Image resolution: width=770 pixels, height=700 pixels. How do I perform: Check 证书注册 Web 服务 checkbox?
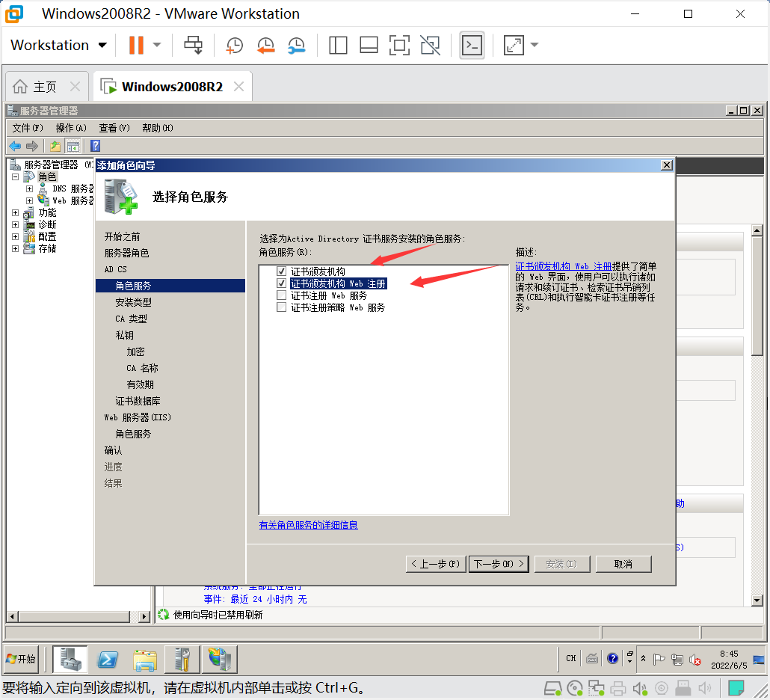[x=281, y=295]
